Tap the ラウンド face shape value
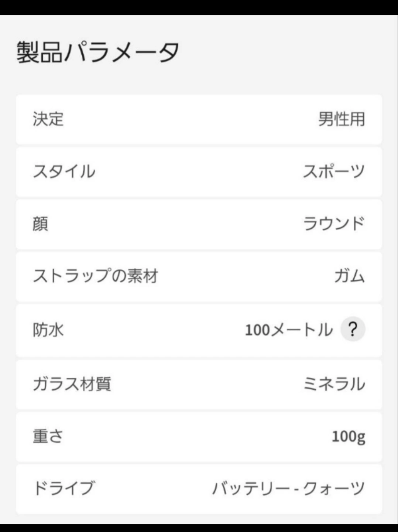This screenshot has height=532, width=398. [x=334, y=224]
